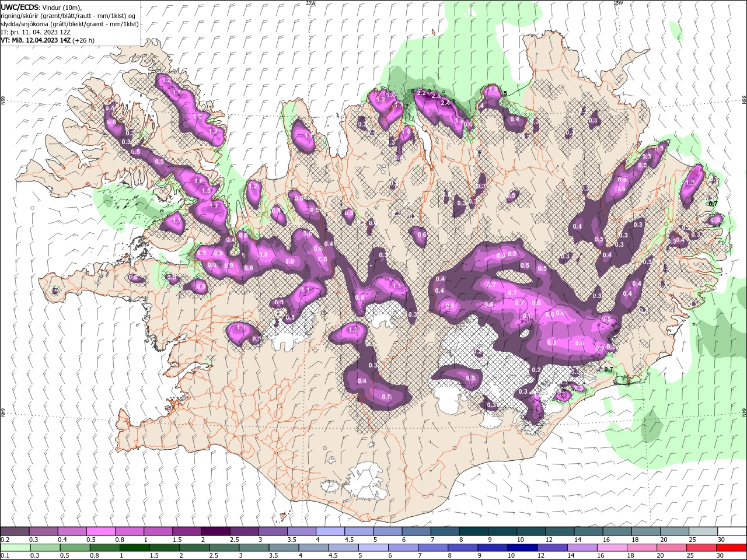The width and height of the screenshot is (747, 560).
Task: Select the 14 light purple swatch in lower legend row
Action: point(582,548)
